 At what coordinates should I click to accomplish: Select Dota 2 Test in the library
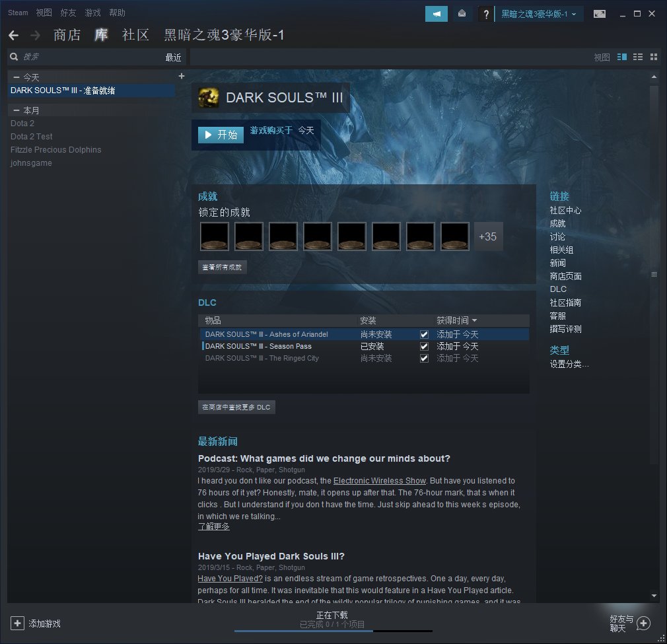(x=32, y=137)
